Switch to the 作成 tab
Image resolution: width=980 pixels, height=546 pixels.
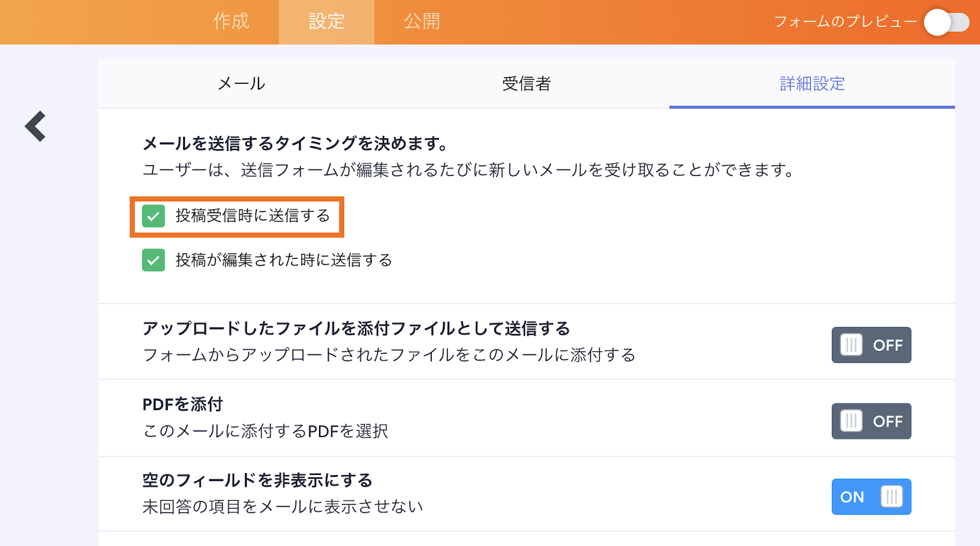(232, 21)
